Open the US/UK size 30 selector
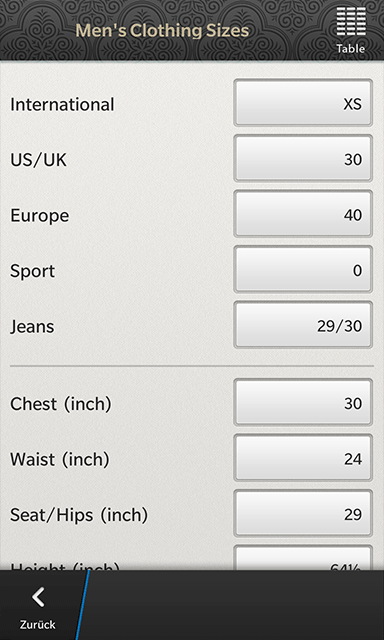The image size is (384, 640). (303, 158)
